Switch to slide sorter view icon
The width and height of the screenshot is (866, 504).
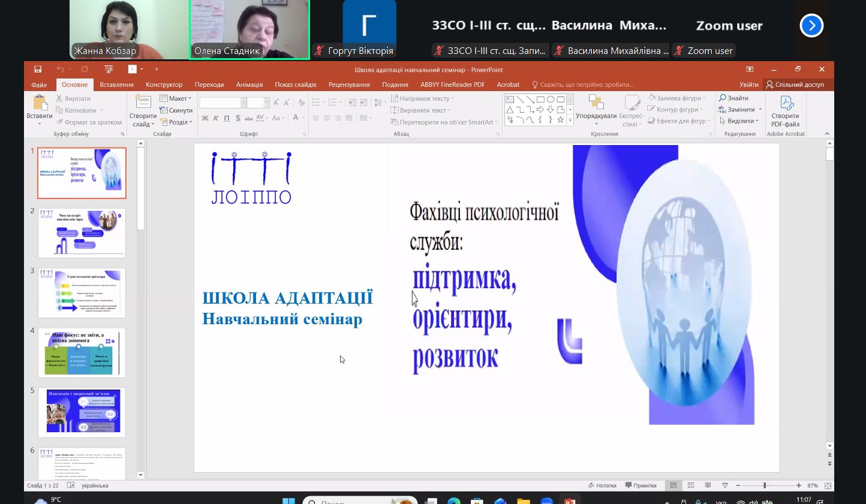[x=691, y=485]
